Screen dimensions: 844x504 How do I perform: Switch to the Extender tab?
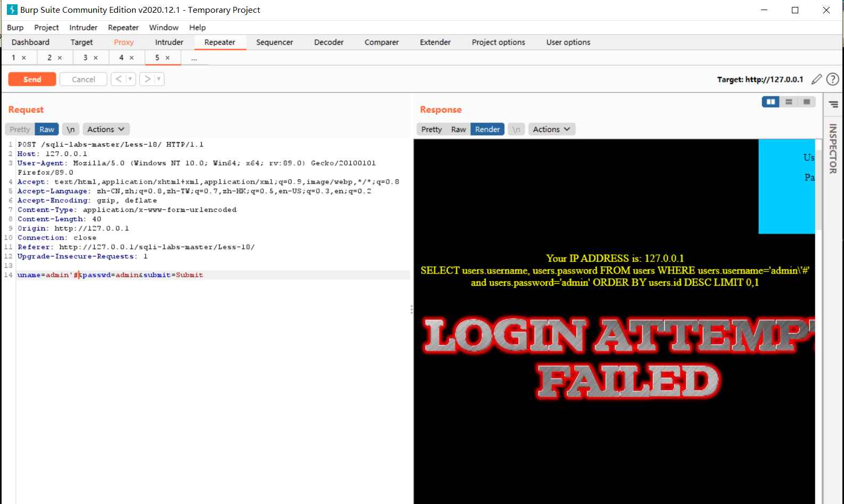pyautogui.click(x=435, y=43)
